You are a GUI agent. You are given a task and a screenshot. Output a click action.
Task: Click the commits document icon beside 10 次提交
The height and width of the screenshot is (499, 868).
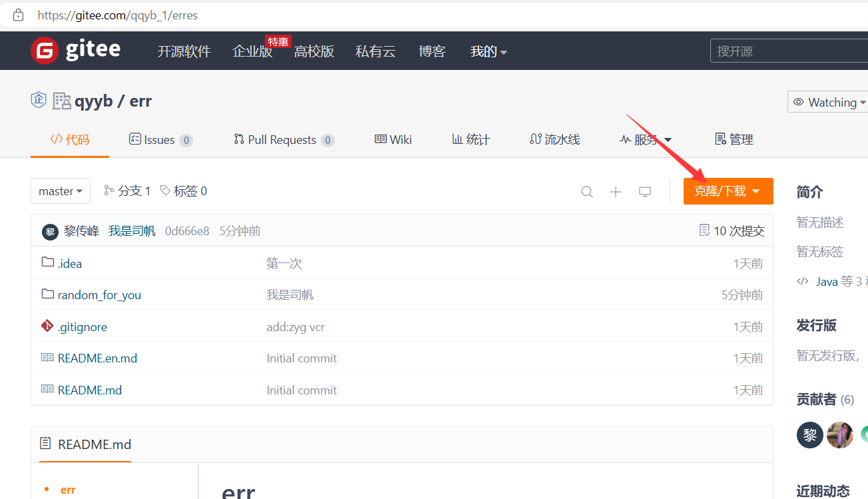[x=704, y=231]
